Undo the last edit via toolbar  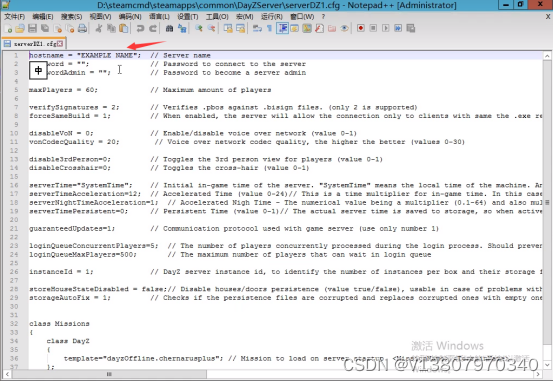pos(140,29)
